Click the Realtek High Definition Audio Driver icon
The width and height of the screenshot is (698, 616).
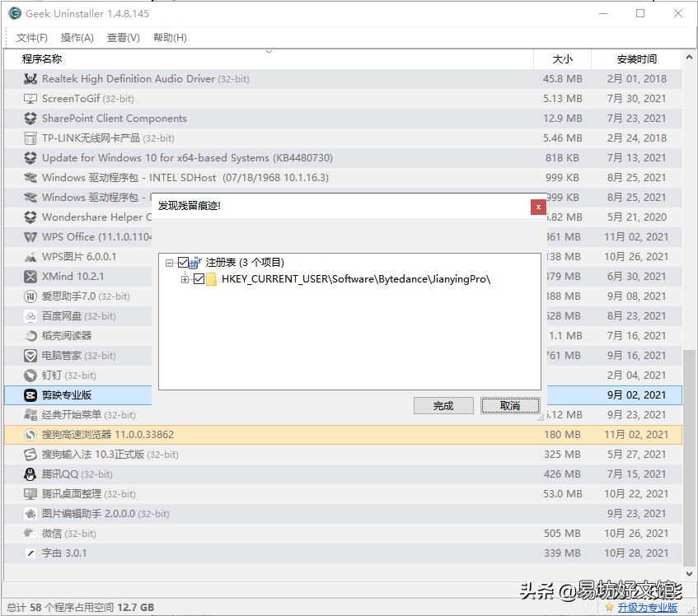pyautogui.click(x=30, y=79)
